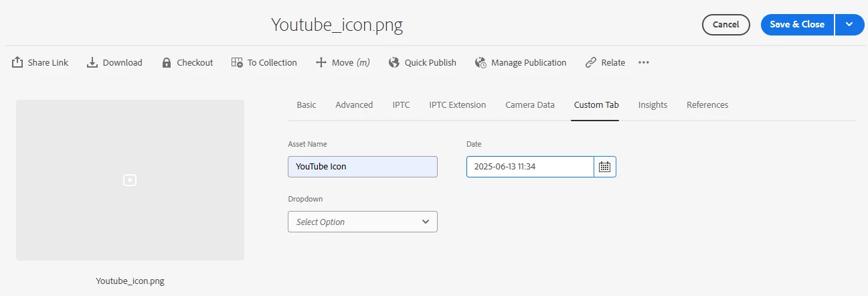
Task: Click the Save & Close button
Action: coord(797,24)
